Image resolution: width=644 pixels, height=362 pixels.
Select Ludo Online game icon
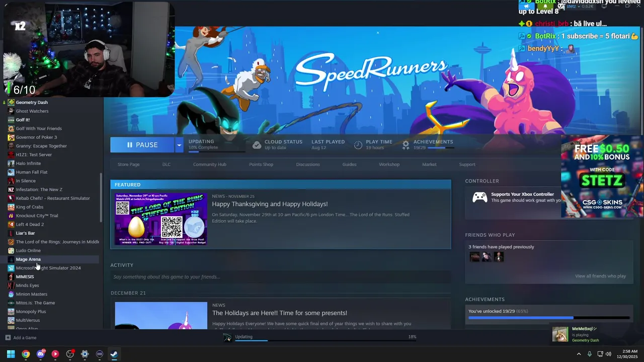click(11, 250)
